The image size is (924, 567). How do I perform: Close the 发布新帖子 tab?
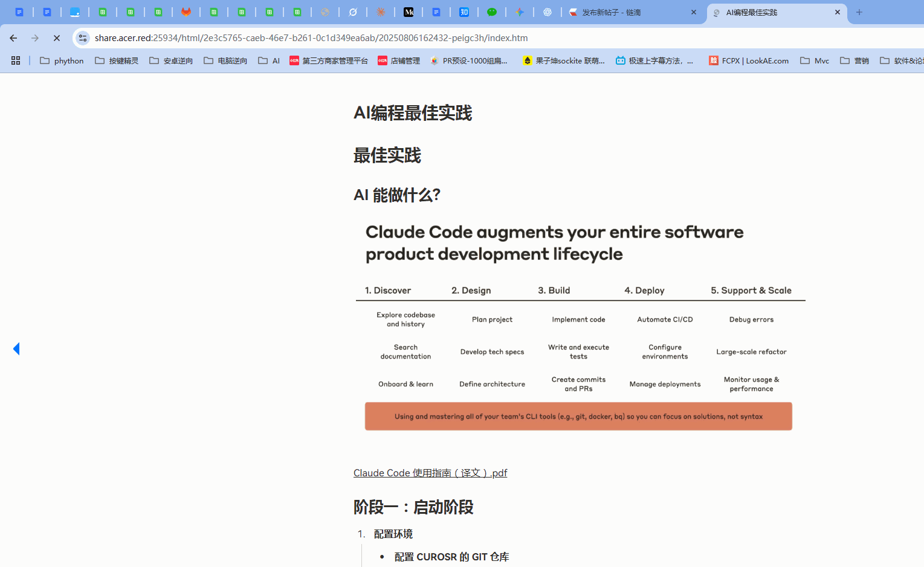pos(693,12)
